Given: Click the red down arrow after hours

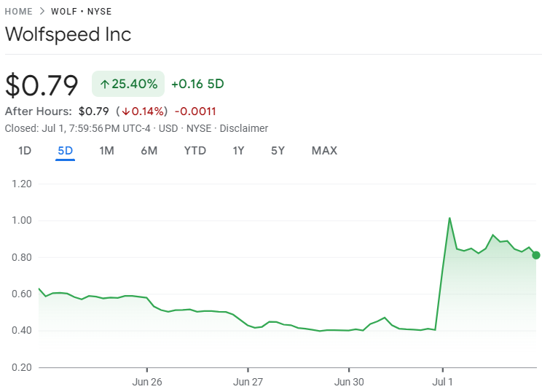Looking at the screenshot, I should tap(126, 111).
